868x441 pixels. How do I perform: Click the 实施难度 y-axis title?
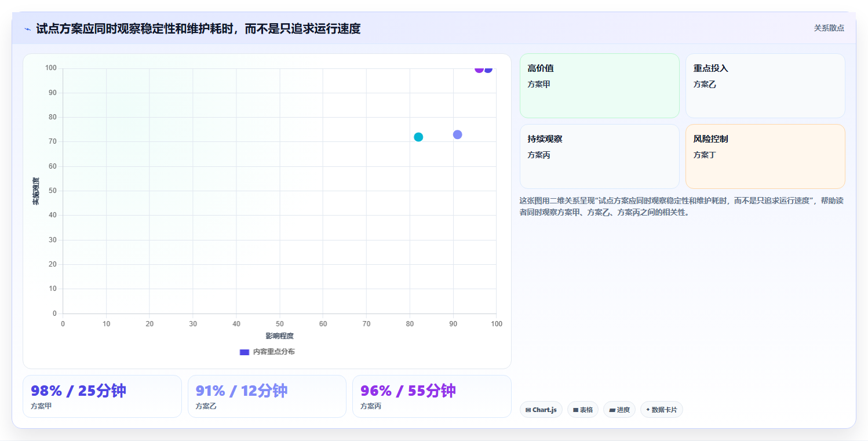[x=35, y=191]
